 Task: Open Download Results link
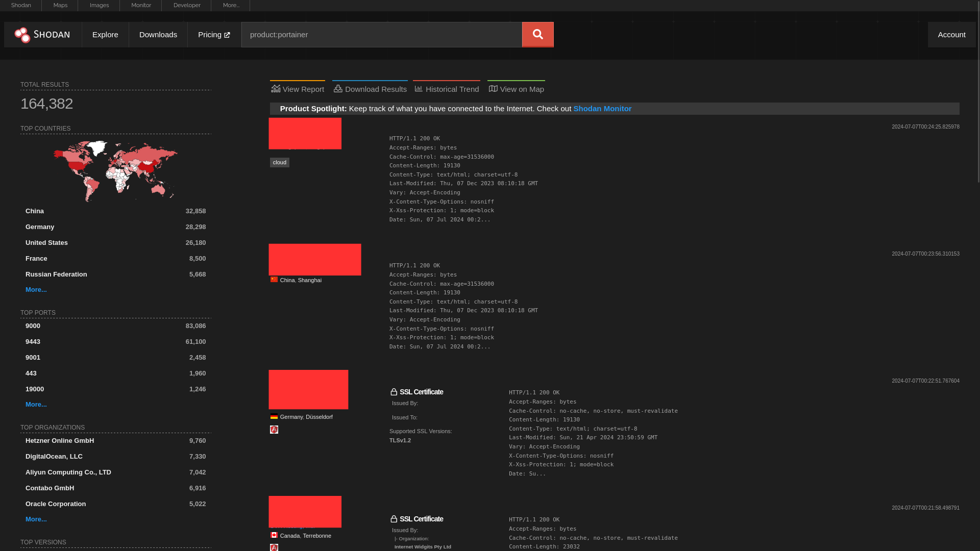[370, 89]
